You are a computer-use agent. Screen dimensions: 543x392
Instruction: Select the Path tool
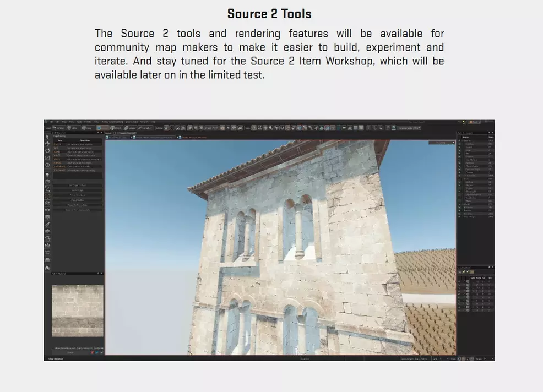tap(47, 189)
